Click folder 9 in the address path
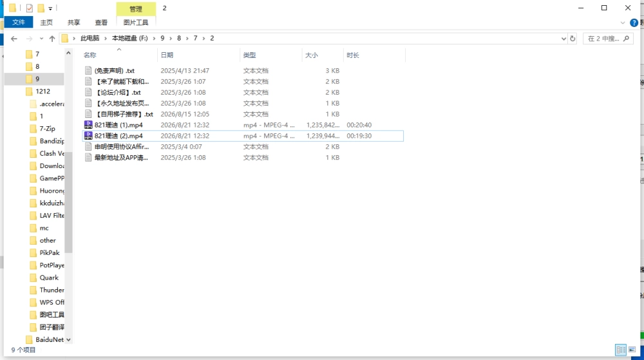 pyautogui.click(x=162, y=38)
